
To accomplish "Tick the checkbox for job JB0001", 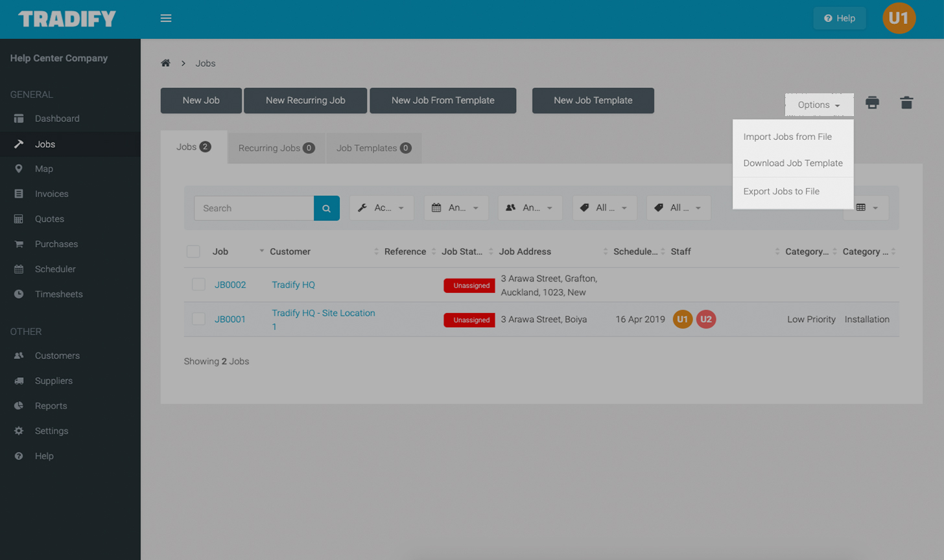I will (x=198, y=319).
